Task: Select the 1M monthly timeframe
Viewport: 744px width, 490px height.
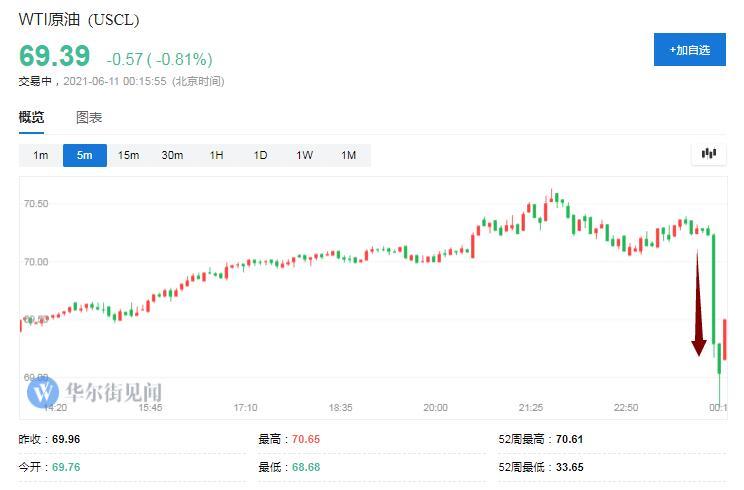Action: tap(348, 155)
